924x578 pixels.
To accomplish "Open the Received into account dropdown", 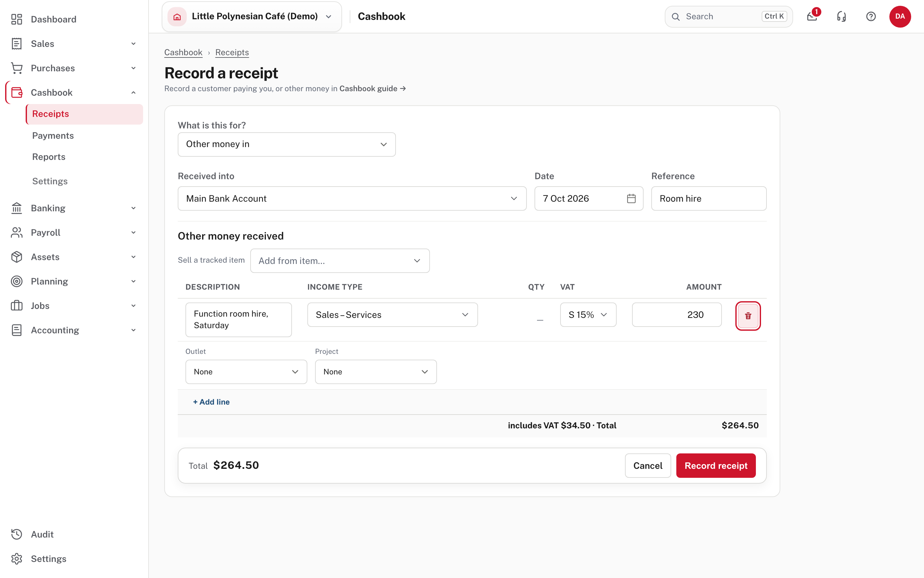I will 352,198.
